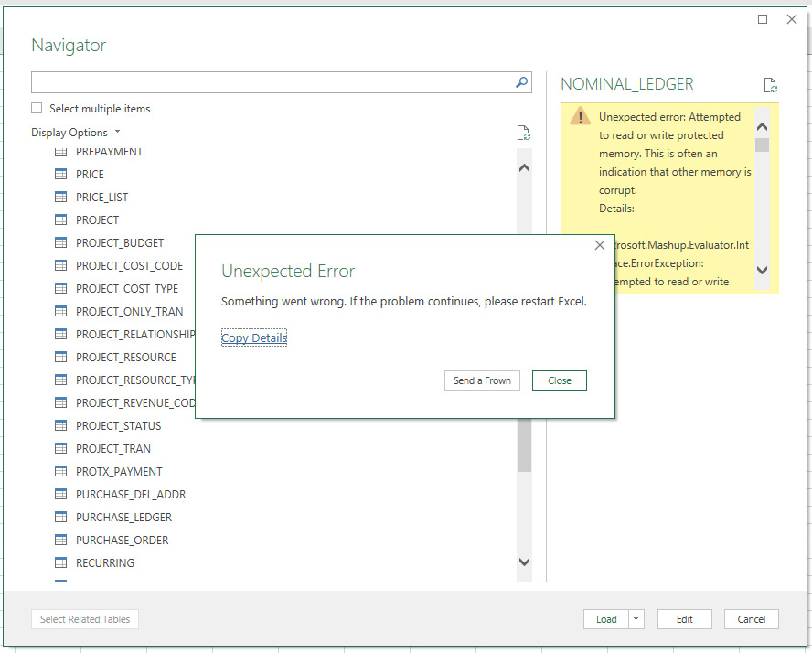Screen dimensions: 812x653
Task: Maximize the Navigator window
Action: point(763,19)
